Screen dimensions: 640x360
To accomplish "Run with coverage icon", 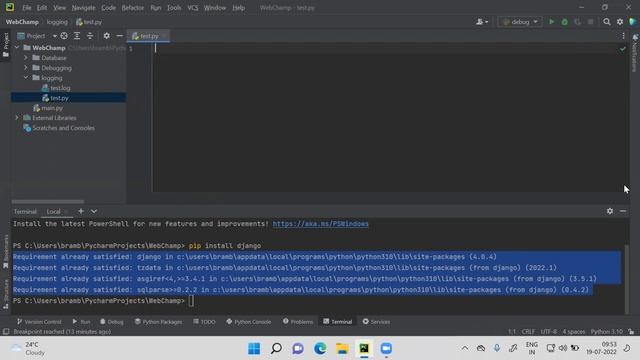I will [578, 22].
